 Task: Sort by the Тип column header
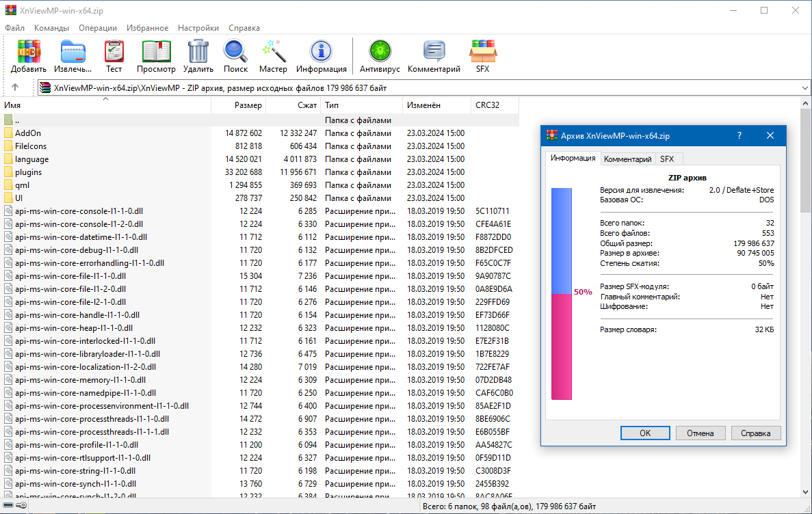point(361,105)
